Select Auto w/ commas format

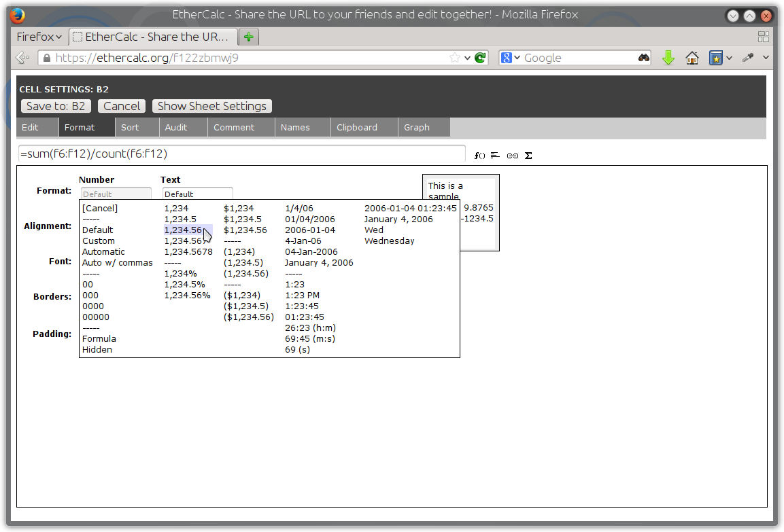(118, 263)
